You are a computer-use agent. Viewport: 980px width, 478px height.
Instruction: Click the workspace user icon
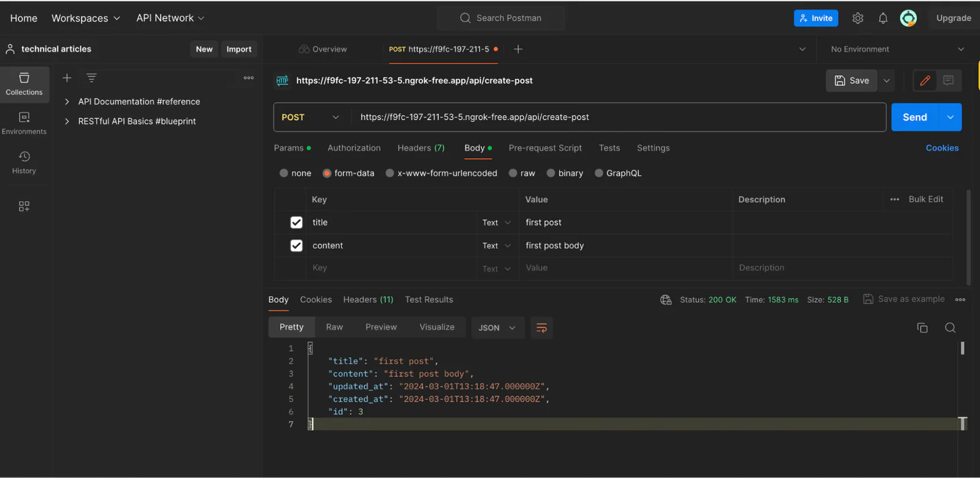tap(10, 49)
